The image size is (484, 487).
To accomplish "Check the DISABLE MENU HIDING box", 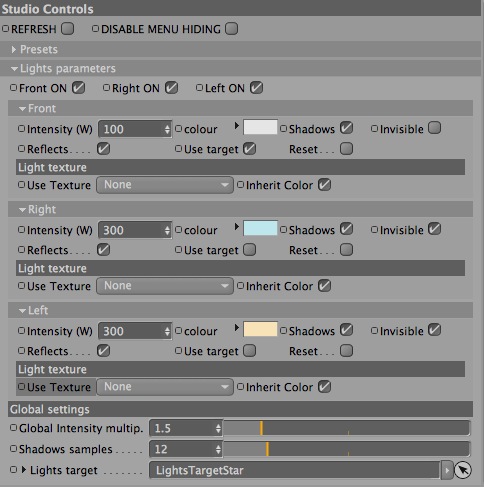I will click(x=231, y=29).
